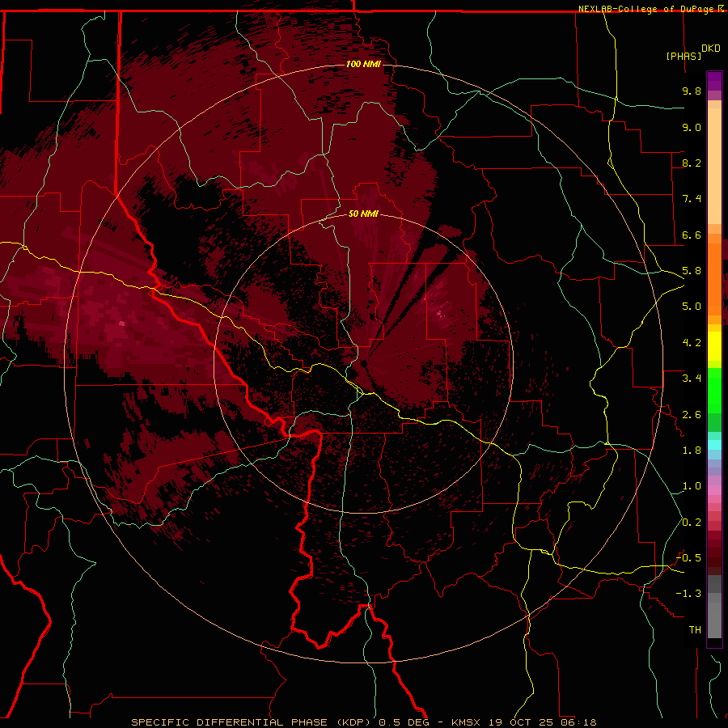The width and height of the screenshot is (728, 728).
Task: Click the 0.2 scale value
Action: click(692, 523)
